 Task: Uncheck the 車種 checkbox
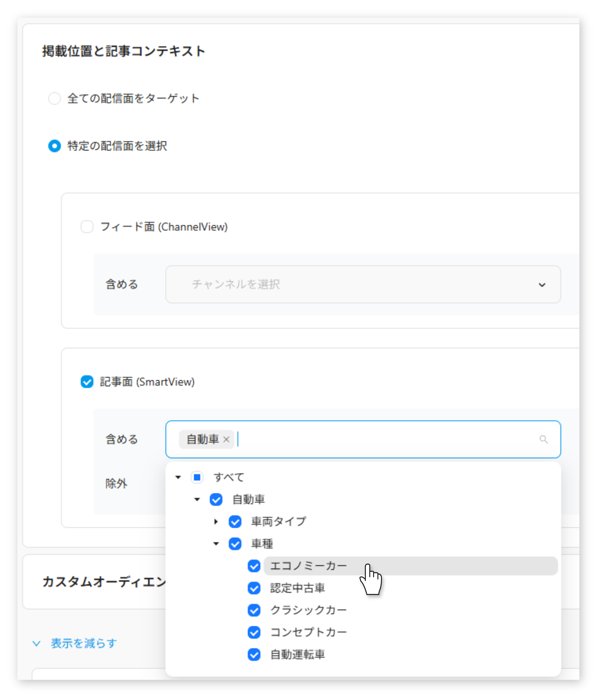[235, 544]
